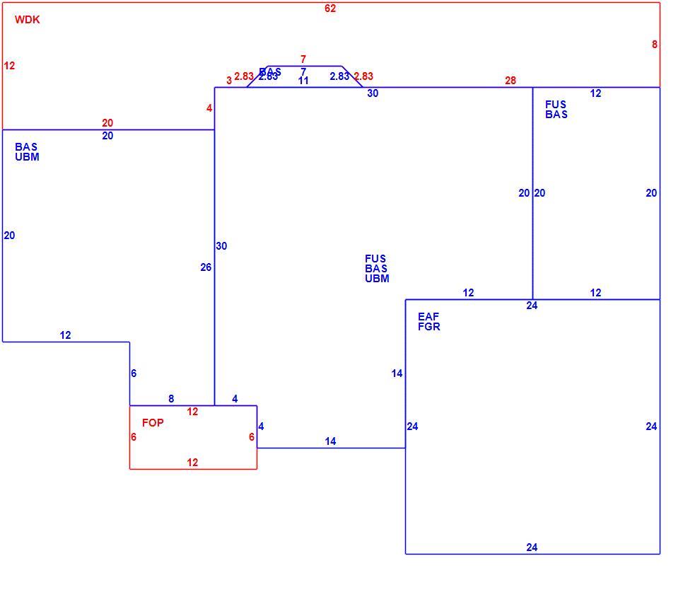Click the EAF FGR garage label
The image size is (700, 597).
click(x=428, y=322)
